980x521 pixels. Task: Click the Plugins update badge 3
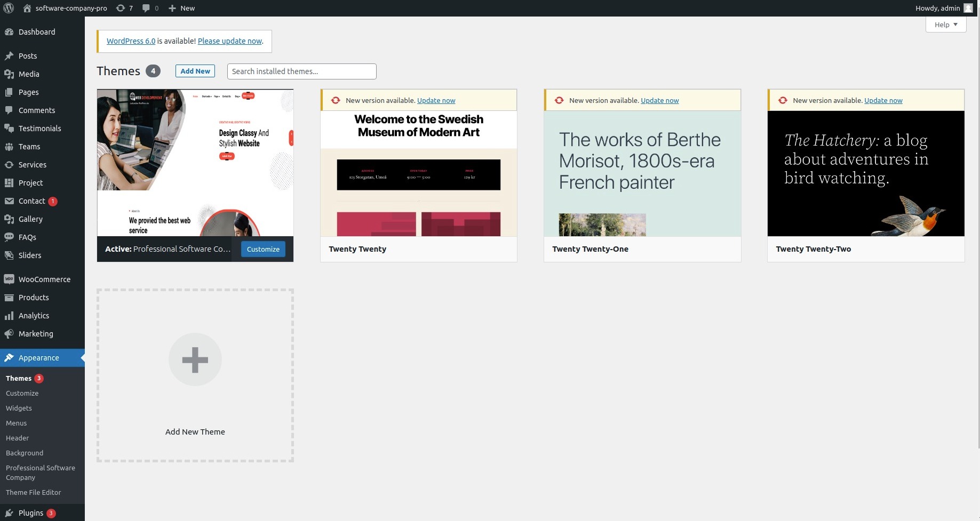(51, 514)
